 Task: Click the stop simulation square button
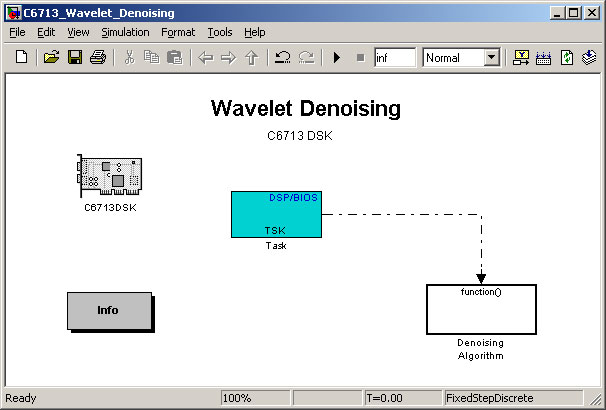pyautogui.click(x=360, y=58)
